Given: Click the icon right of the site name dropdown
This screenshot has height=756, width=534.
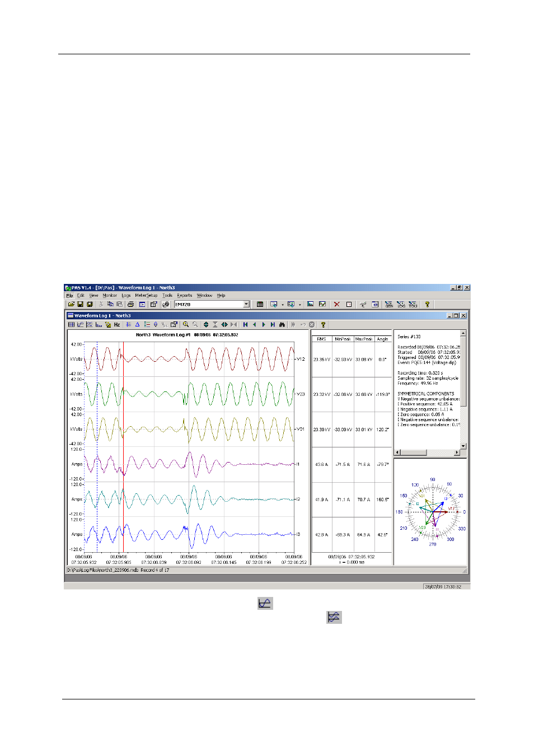Looking at the screenshot, I should point(260,304).
